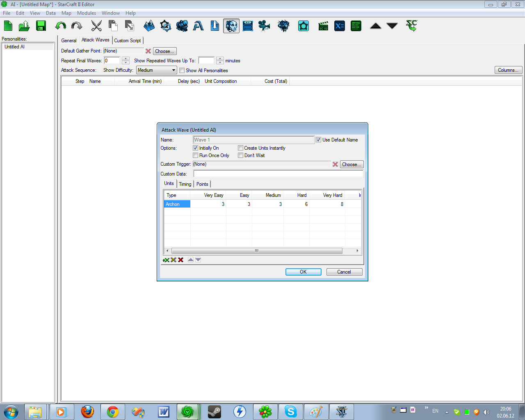Click the Columns... button
Viewport: 525px width, 420px height.
(x=508, y=70)
